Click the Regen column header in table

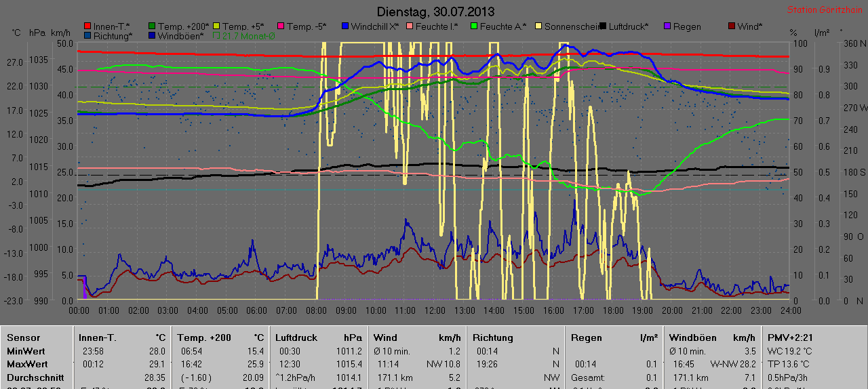587,337
